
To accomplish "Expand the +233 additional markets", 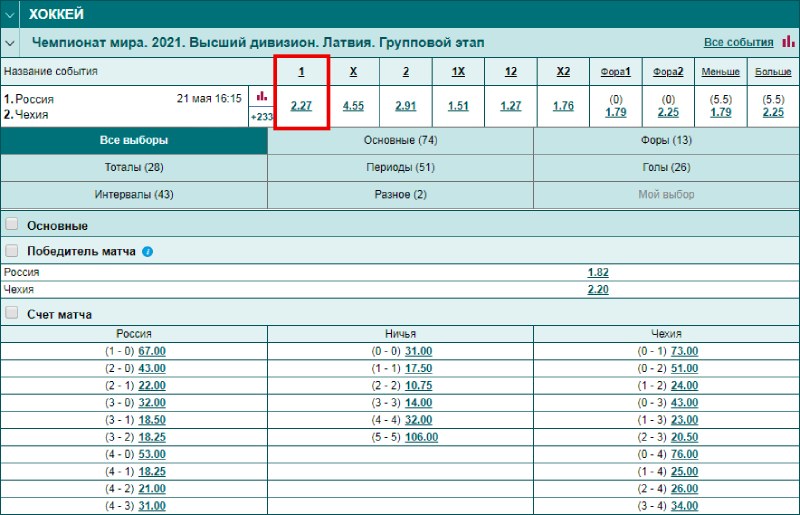I will 262,117.
